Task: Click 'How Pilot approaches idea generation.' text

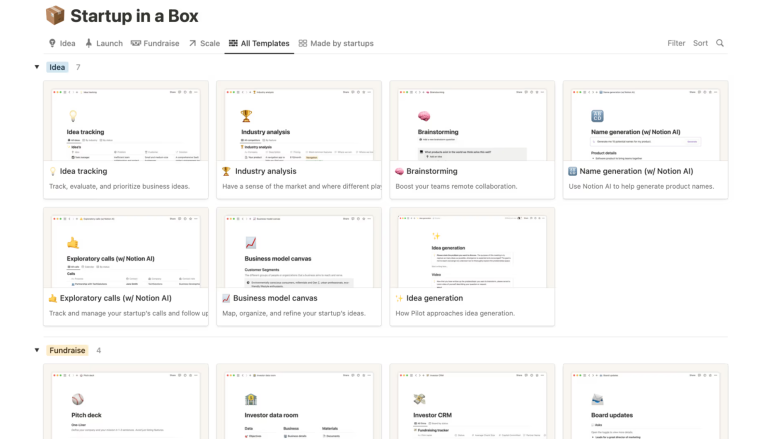Action: 455,313
